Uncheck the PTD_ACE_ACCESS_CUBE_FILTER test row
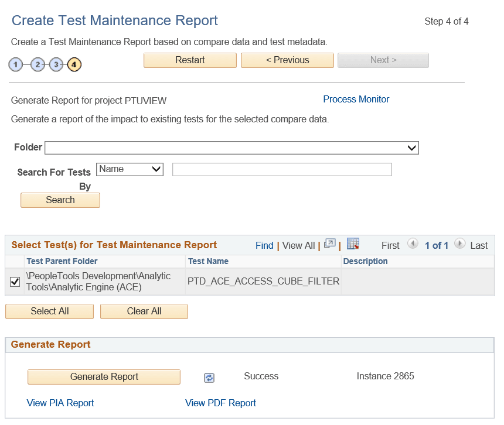 [x=15, y=281]
